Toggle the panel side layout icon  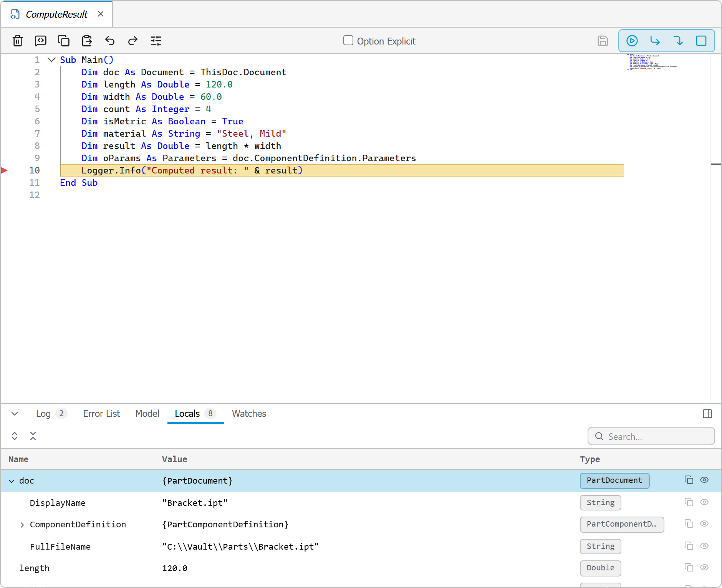click(707, 414)
